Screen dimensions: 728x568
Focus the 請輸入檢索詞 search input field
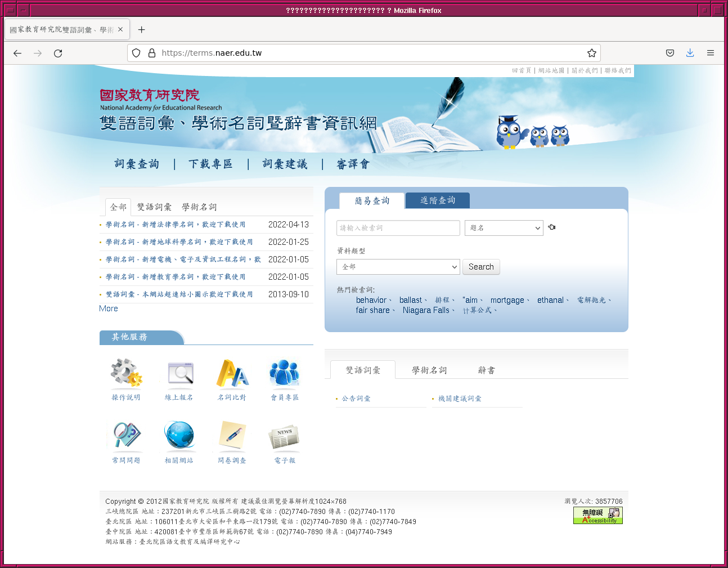pyautogui.click(x=398, y=228)
